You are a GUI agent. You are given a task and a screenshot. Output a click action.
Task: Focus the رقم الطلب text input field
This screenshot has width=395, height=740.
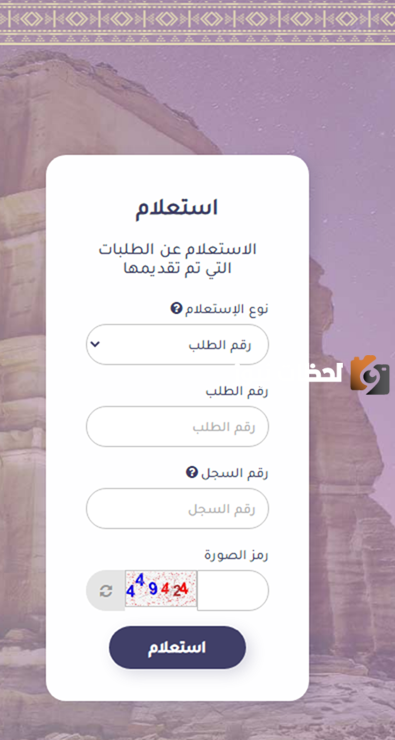tap(177, 427)
